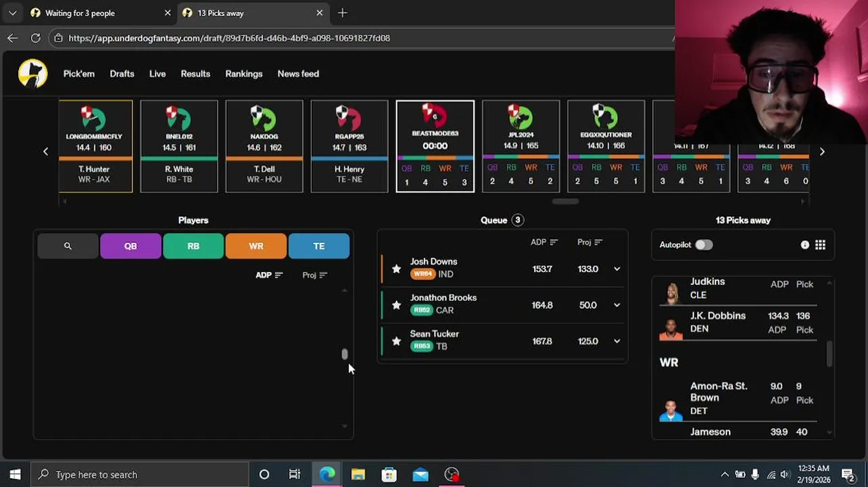Select NAKDOG T. Dell pick card

point(264,146)
